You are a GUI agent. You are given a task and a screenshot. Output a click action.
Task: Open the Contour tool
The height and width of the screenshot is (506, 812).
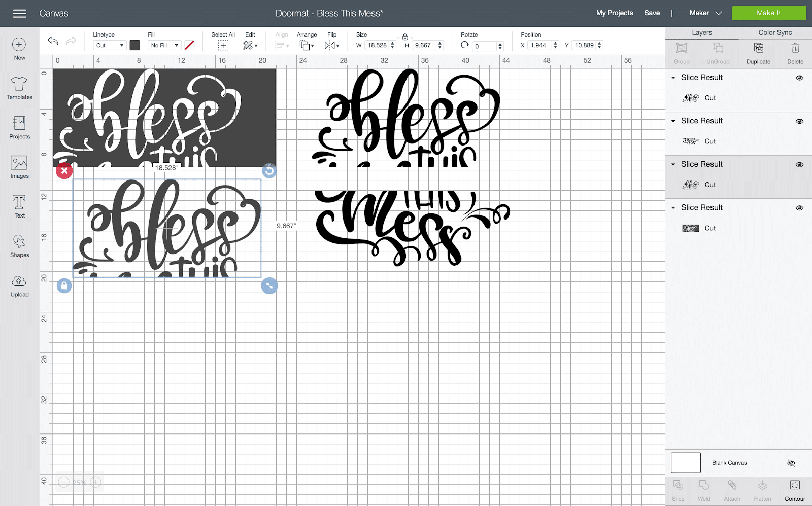point(794,490)
